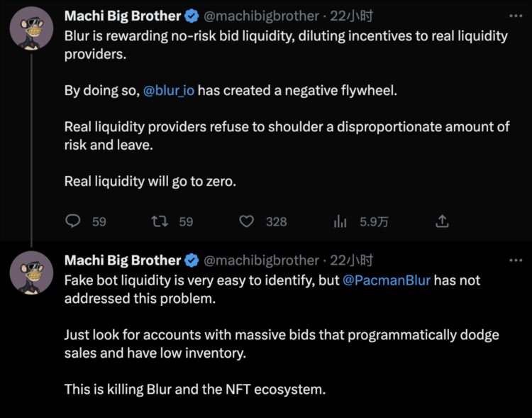This screenshot has height=418, width=532.
Task: Open the second tweet's timestamp
Action: 352,260
